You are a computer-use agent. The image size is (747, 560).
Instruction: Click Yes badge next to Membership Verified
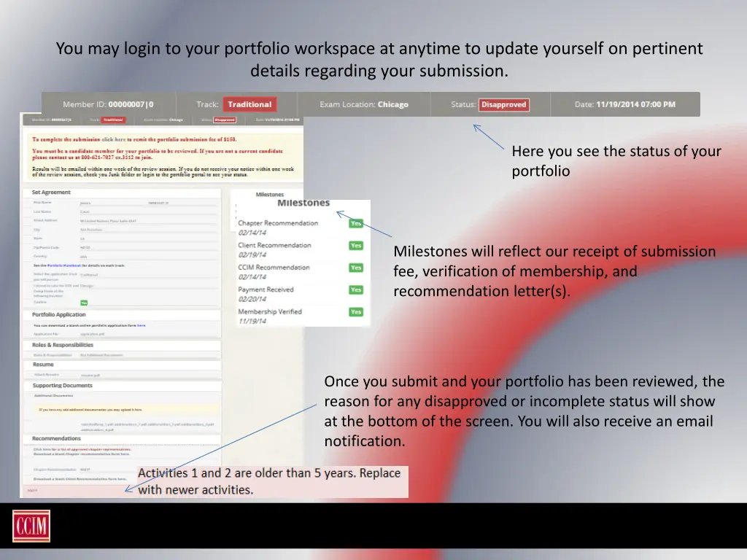tap(356, 312)
